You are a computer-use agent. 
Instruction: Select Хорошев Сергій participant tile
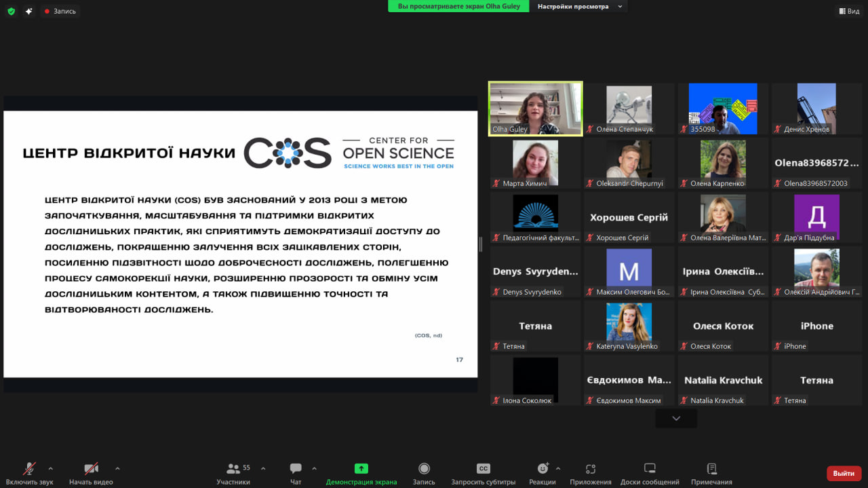[629, 217]
